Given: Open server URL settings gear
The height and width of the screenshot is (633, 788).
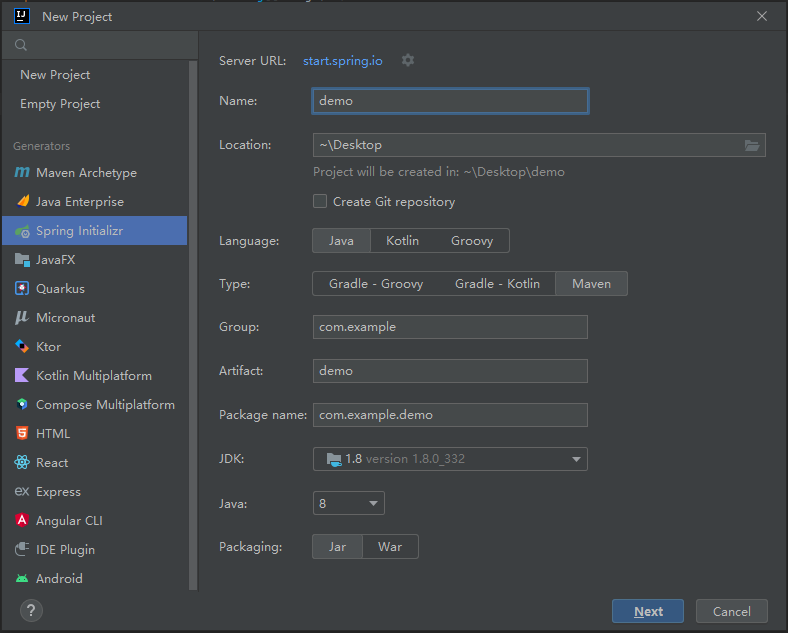Looking at the screenshot, I should point(408,60).
